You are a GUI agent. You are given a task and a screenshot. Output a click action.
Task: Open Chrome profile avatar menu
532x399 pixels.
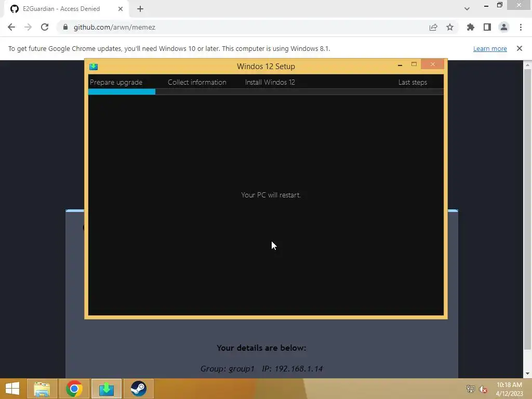click(504, 27)
